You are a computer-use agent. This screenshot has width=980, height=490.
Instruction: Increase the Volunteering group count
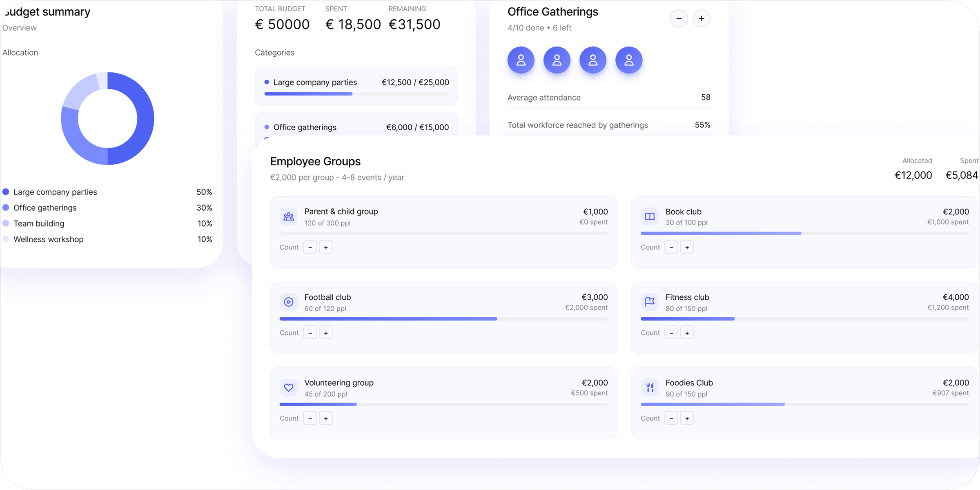coord(326,418)
